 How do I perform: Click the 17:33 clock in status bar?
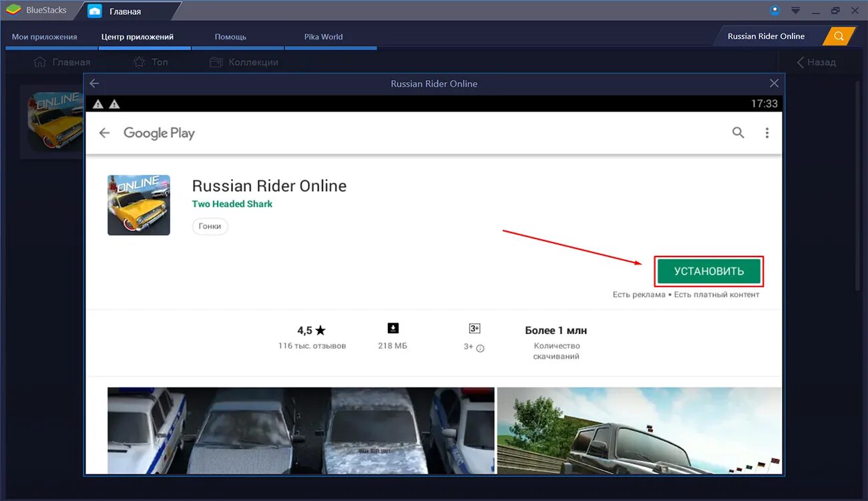[x=765, y=104]
